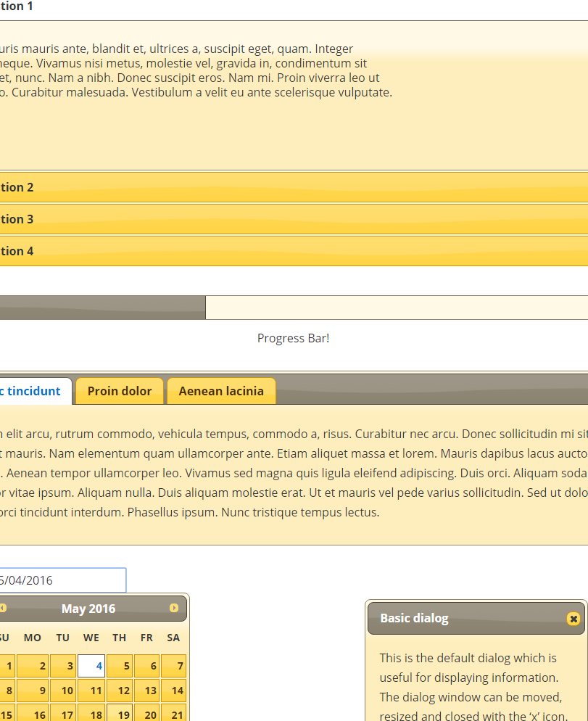Pick day 11 in the calendar
This screenshot has width=588, height=721.
[91, 691]
